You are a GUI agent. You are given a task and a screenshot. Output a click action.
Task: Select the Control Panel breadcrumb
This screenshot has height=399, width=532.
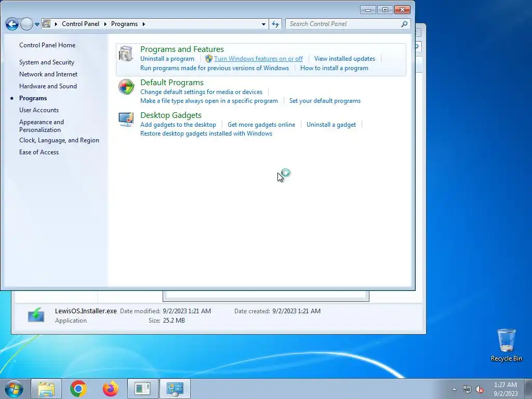pos(81,24)
